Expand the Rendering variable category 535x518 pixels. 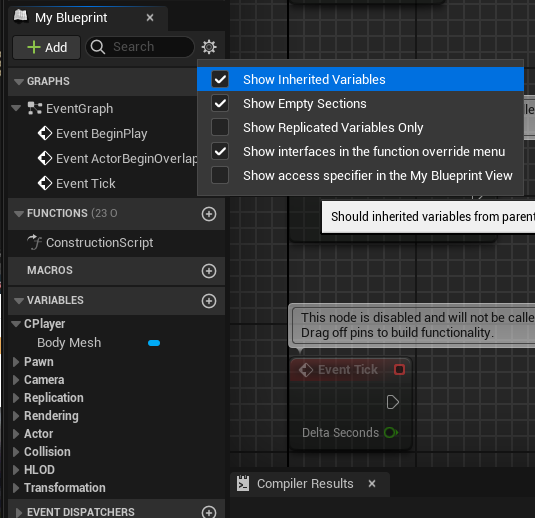[x=16, y=416]
